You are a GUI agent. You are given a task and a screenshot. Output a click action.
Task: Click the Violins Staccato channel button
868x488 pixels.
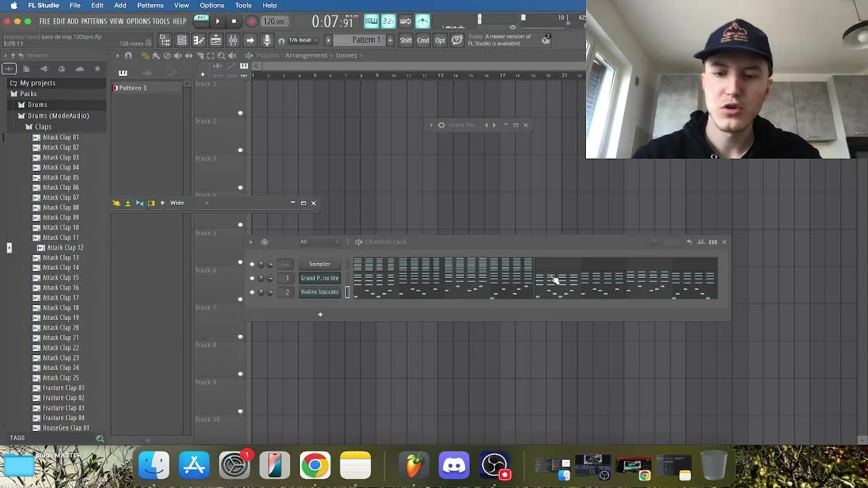click(x=319, y=292)
